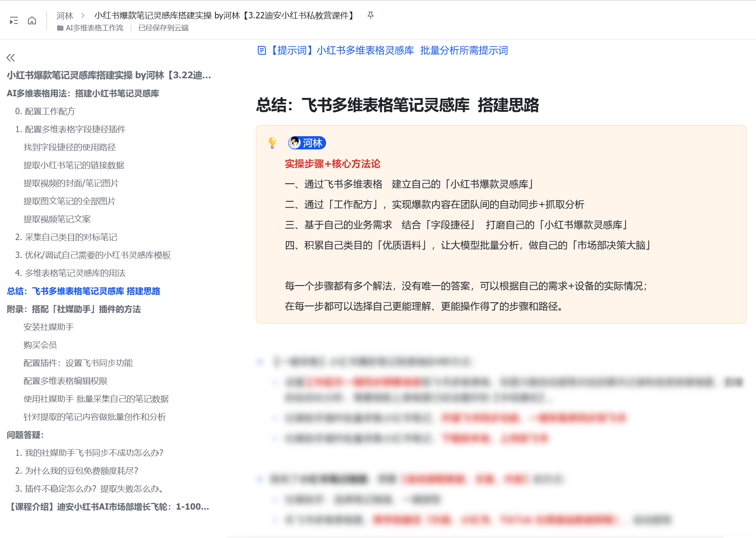Collapse the outline with double-chevron icon
Screen dimensions: 756x538
pos(11,58)
